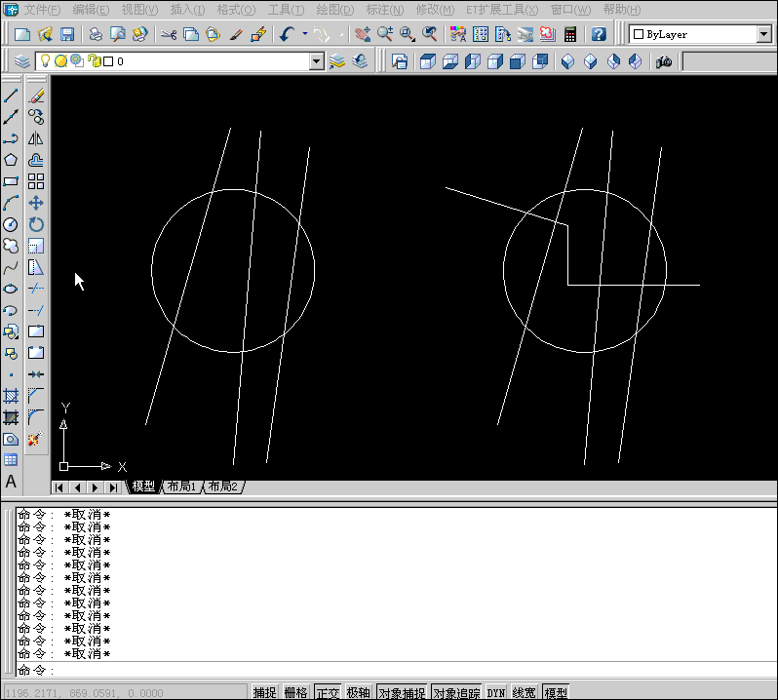Viewport: 778px width, 700px height.
Task: Open the calculator tool icon
Action: [x=570, y=34]
